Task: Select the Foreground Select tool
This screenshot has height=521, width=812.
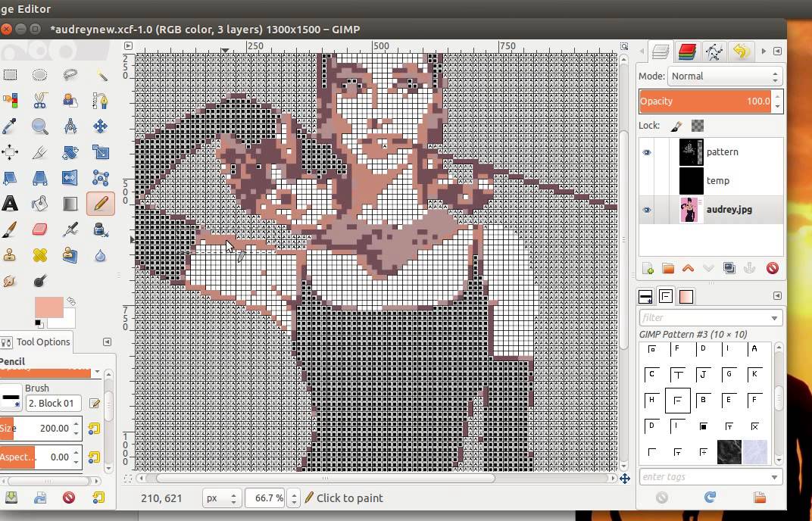Action: 70,101
